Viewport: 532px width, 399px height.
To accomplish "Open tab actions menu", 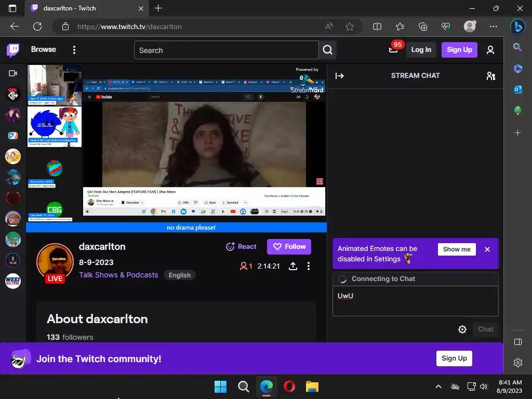I will pyautogui.click(x=12, y=8).
